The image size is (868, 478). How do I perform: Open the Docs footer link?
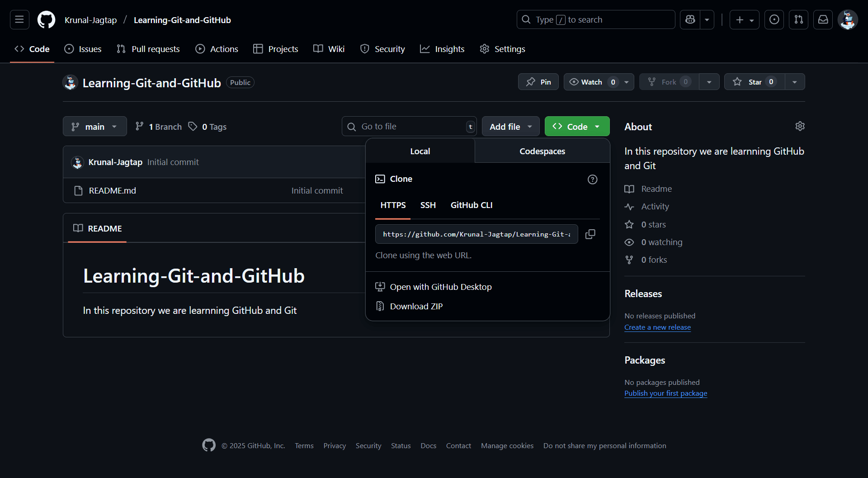(428, 445)
